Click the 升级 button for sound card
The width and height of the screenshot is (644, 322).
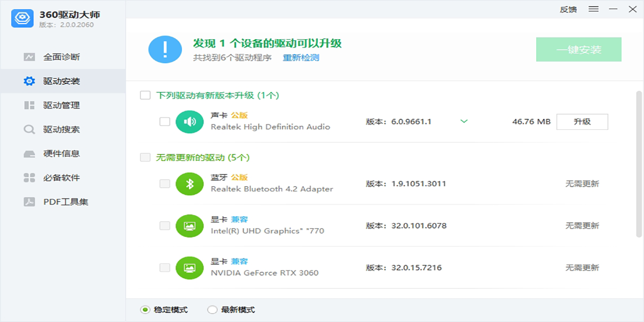(x=582, y=122)
